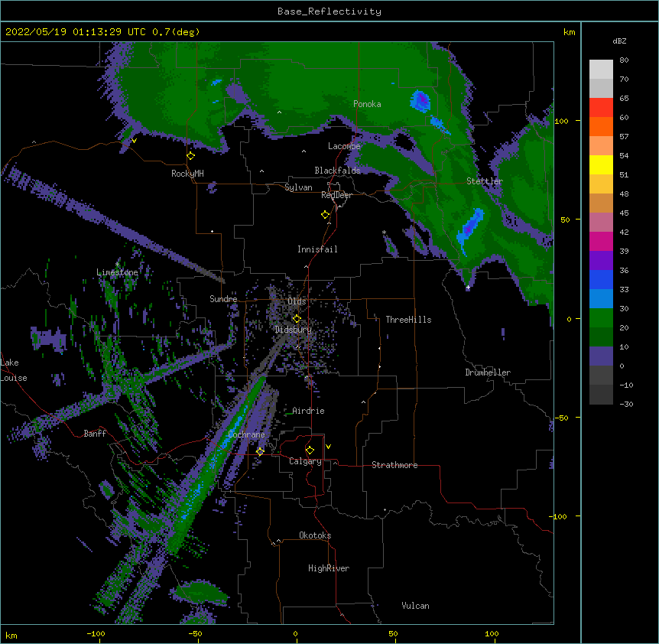Click the asterisk marker above Limestone label

pyautogui.click(x=117, y=265)
